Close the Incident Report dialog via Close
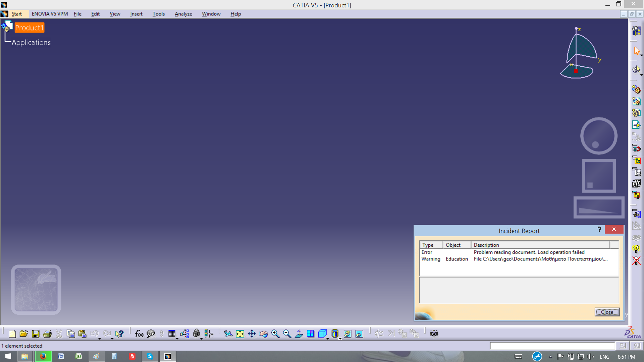644x362 pixels. point(607,312)
